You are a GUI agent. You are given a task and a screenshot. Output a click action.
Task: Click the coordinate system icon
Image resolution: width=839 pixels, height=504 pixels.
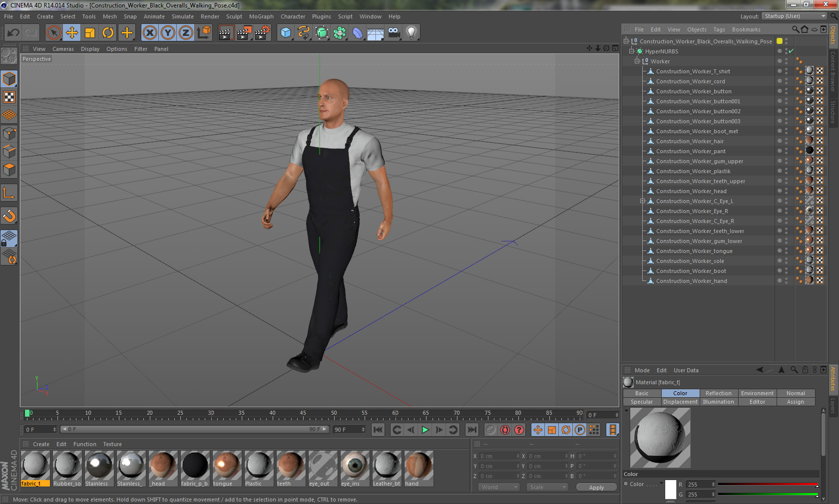click(204, 33)
